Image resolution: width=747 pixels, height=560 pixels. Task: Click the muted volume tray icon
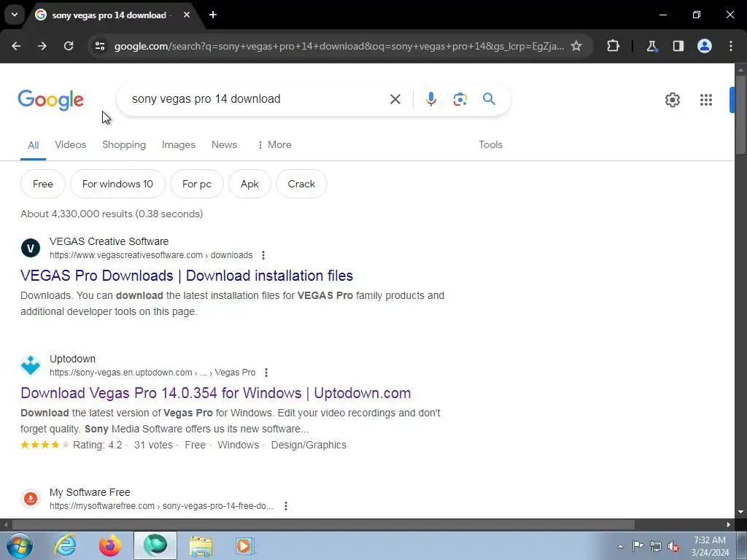coord(673,546)
